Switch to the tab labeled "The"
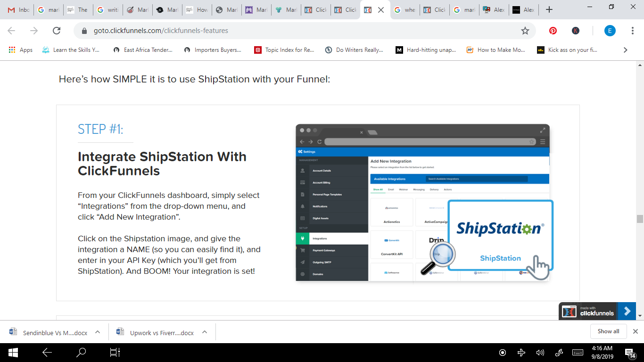 [78, 9]
